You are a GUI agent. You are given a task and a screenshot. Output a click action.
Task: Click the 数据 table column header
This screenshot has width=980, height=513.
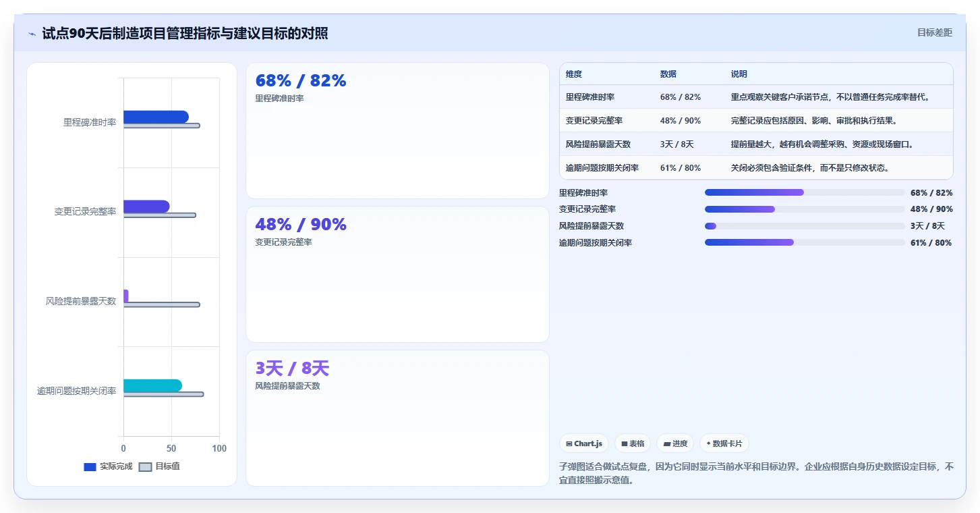668,74
